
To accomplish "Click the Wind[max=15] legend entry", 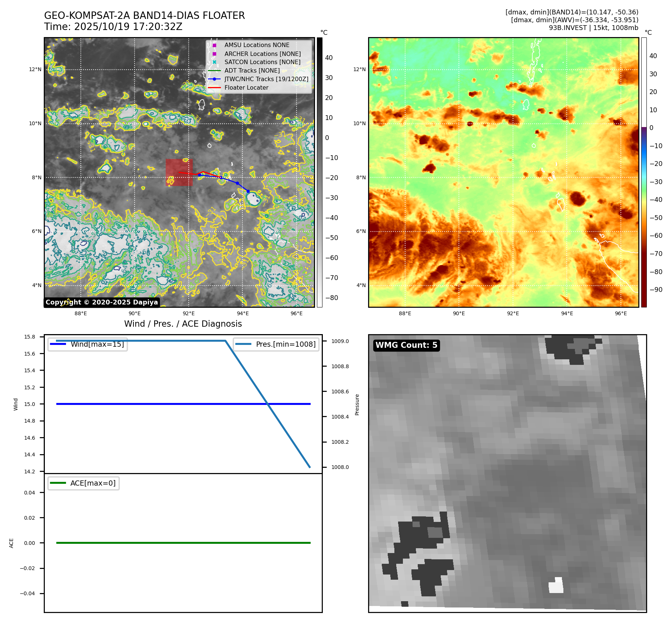I will click(x=88, y=344).
